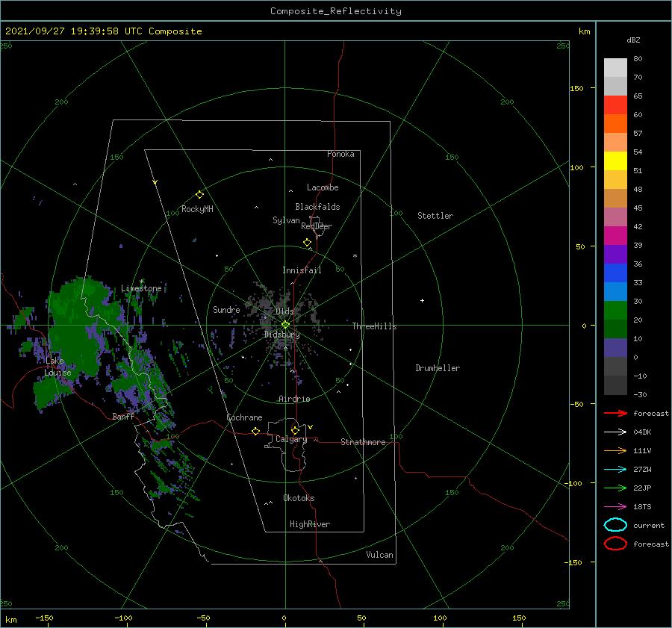Click the Sundre city label
Image resolution: width=672 pixels, height=628 pixels.
pyautogui.click(x=226, y=309)
